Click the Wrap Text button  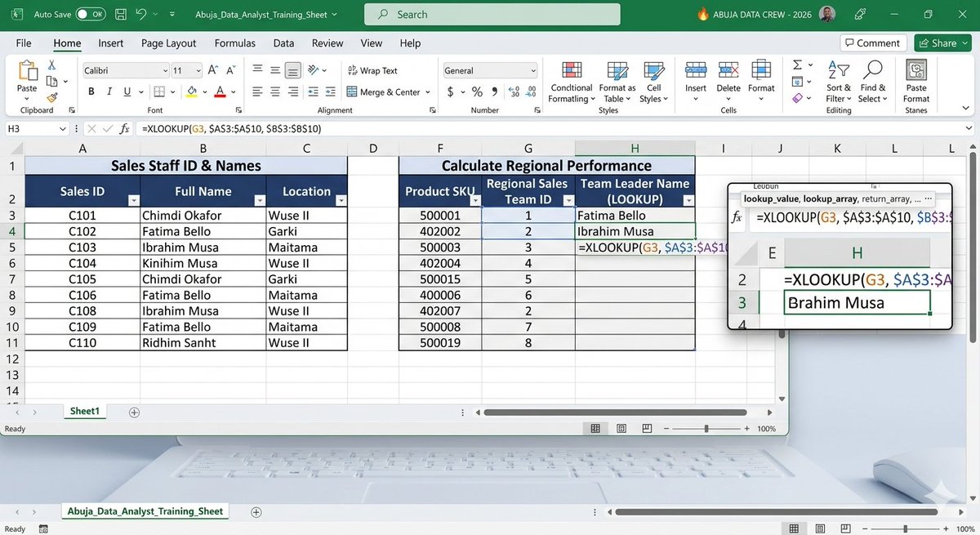tap(372, 71)
